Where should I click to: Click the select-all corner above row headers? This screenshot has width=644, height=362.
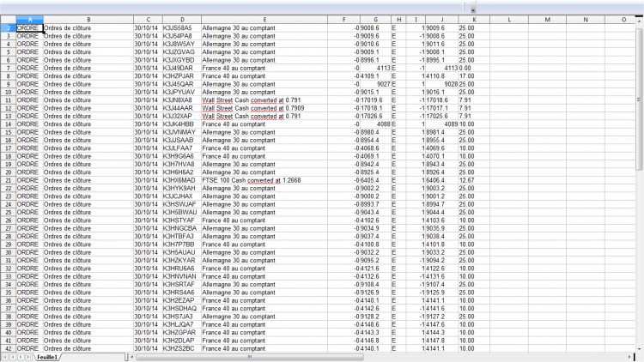(9, 19)
